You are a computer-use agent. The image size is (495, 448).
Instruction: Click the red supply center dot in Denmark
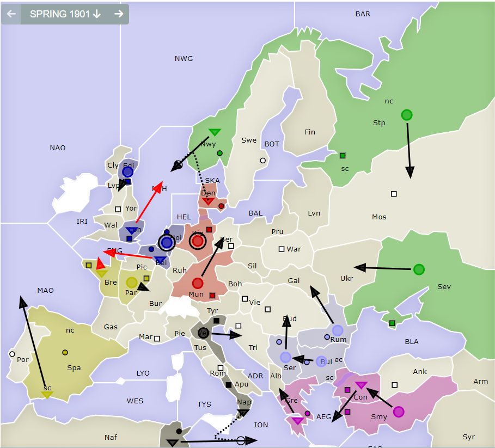pyautogui.click(x=221, y=206)
